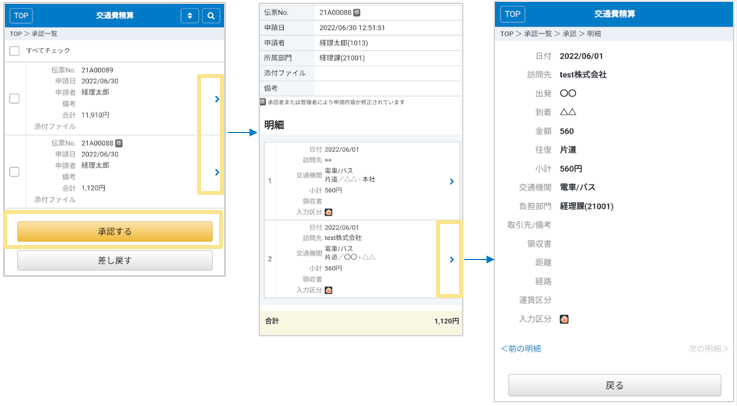Image resolution: width=737 pixels, height=406 pixels.
Task: Click the TOP button in the left panel
Action: (21, 16)
